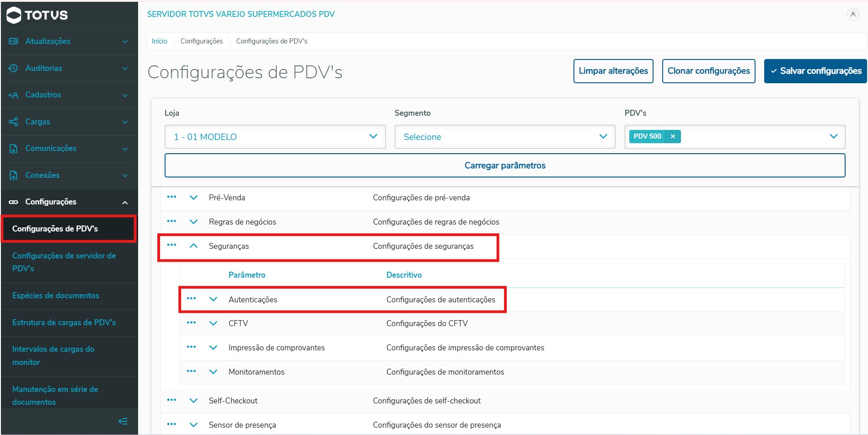The width and height of the screenshot is (868, 435).
Task: Click Salvar configurações button
Action: click(815, 71)
